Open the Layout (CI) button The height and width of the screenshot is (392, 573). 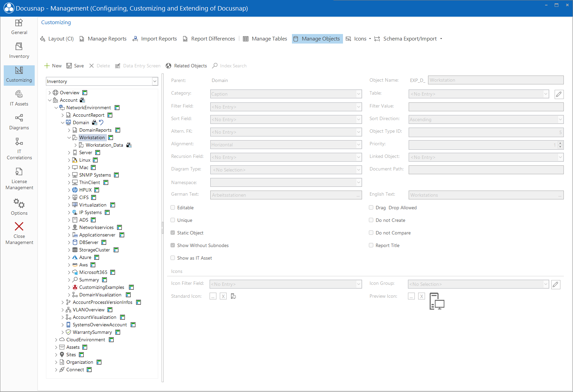(x=57, y=39)
